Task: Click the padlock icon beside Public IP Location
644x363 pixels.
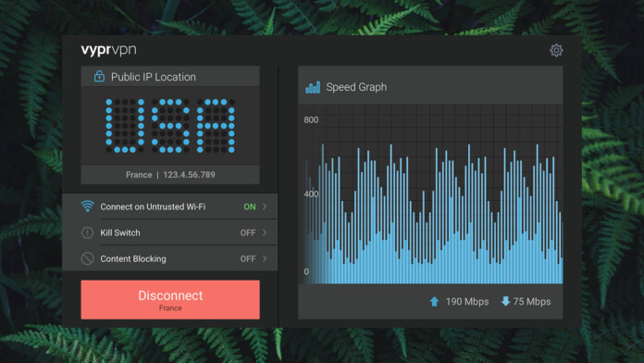Action: coord(99,76)
